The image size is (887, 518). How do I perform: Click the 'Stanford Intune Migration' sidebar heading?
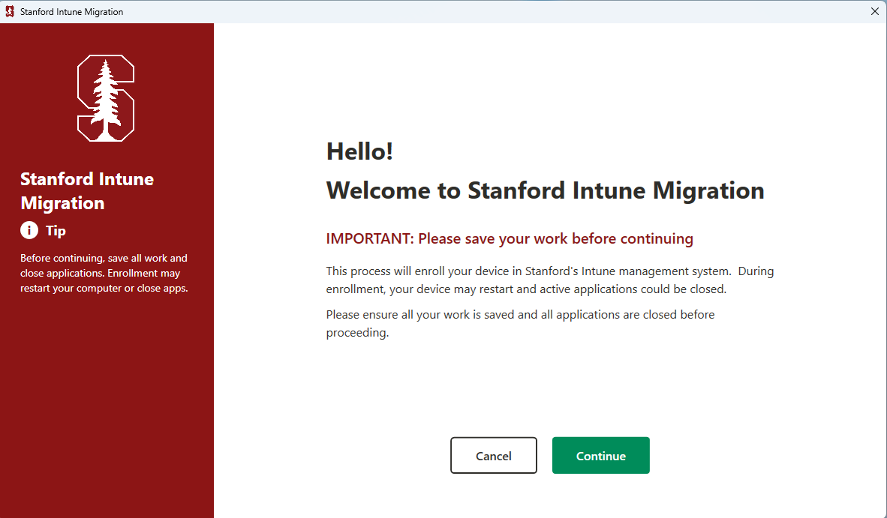coord(87,191)
